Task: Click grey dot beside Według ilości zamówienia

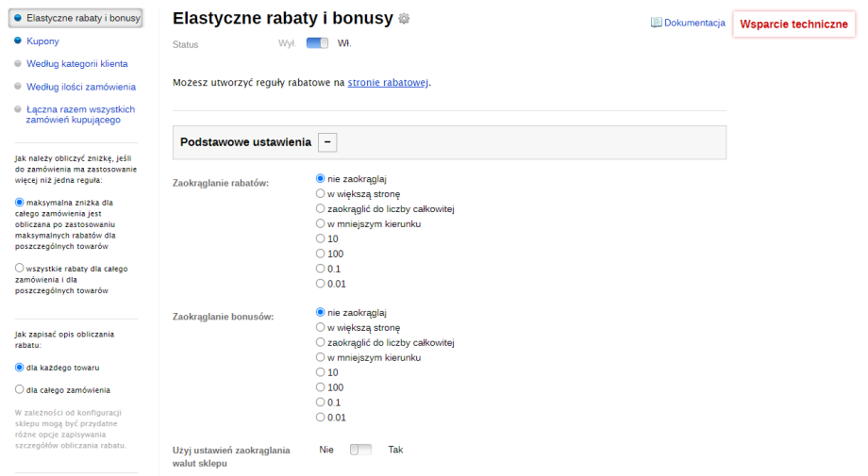Action: (18, 87)
